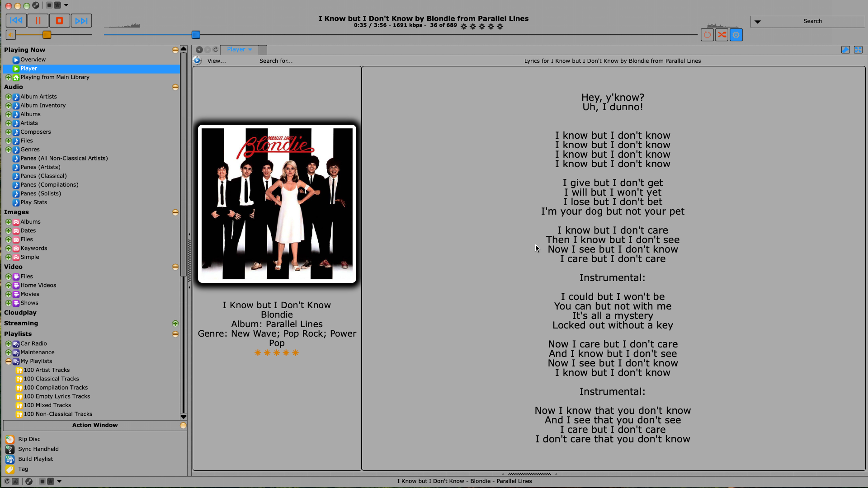Expand the Streaming section

[175, 324]
